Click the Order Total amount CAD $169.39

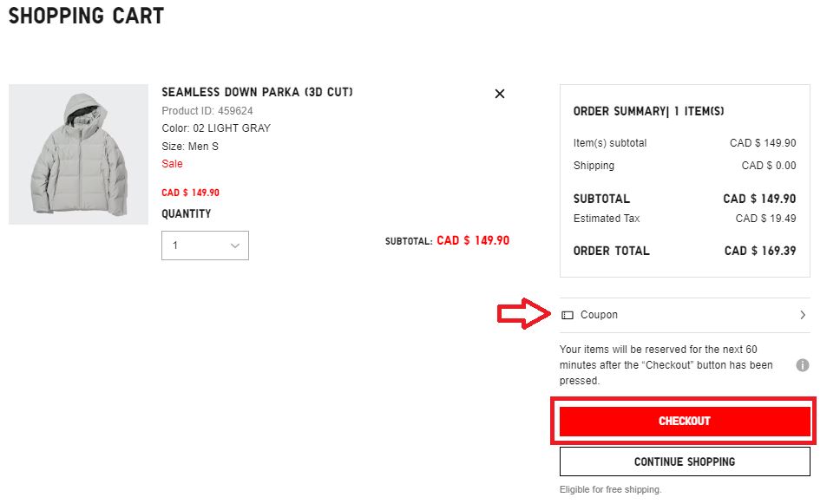point(760,251)
